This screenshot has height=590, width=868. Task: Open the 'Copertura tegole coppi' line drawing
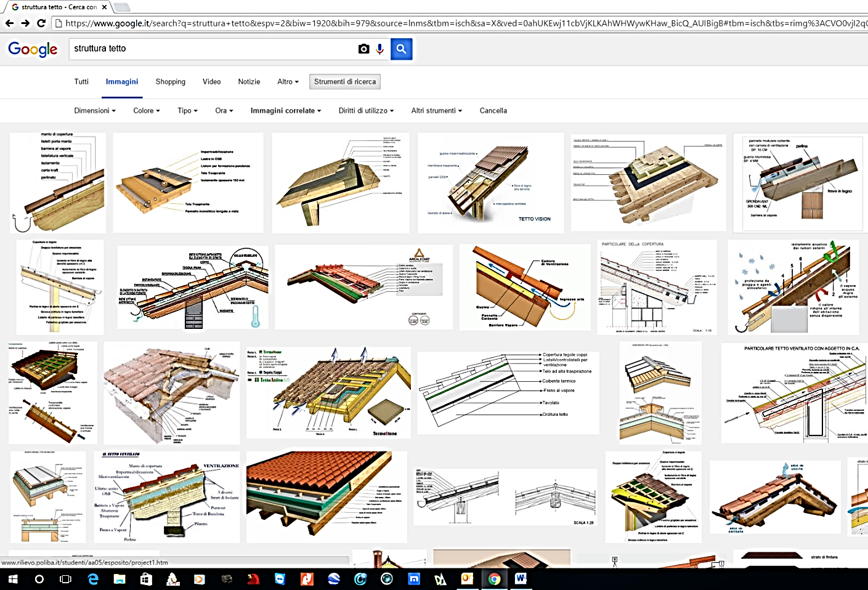click(508, 393)
